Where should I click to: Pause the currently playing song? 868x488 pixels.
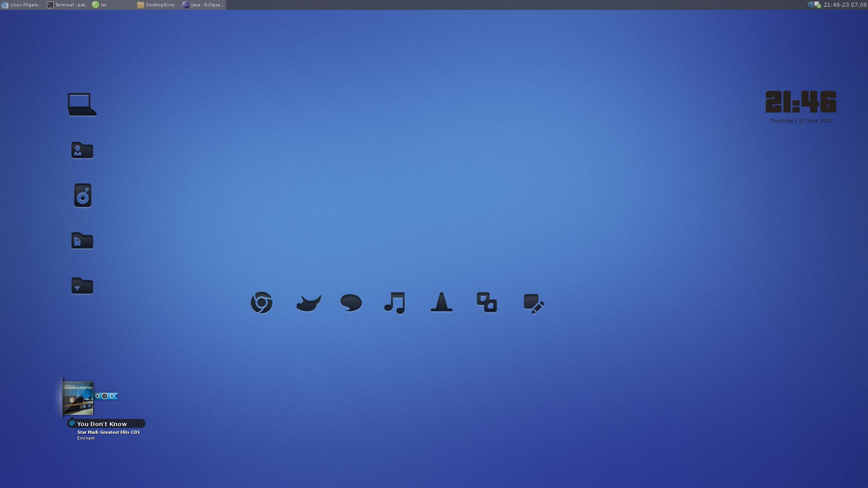[x=104, y=396]
